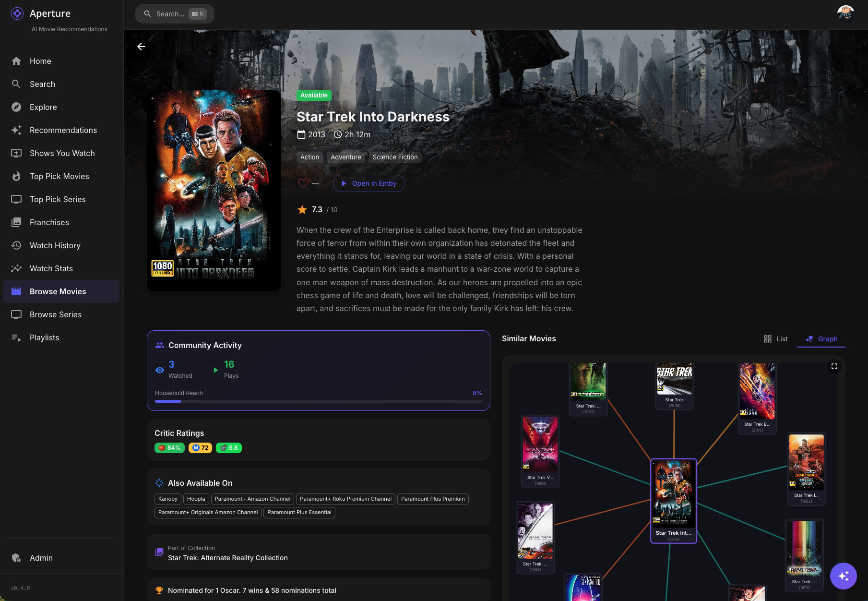Click the Community Activity heading

[205, 345]
